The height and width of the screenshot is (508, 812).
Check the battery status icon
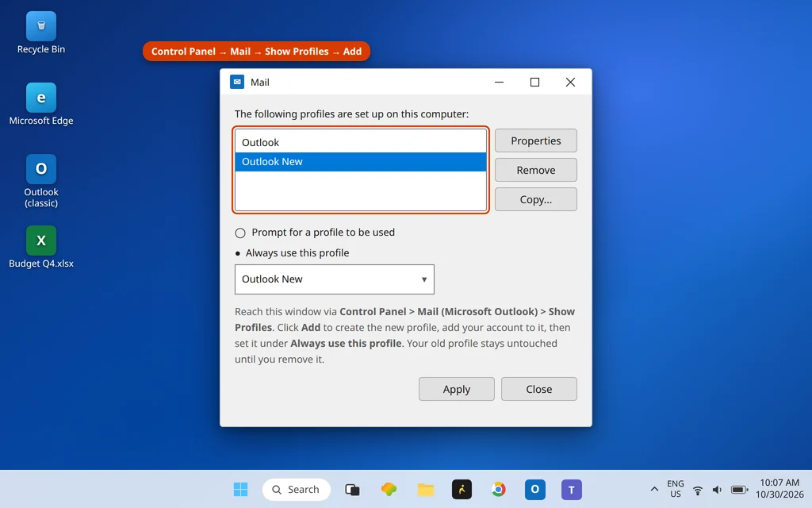(x=739, y=489)
